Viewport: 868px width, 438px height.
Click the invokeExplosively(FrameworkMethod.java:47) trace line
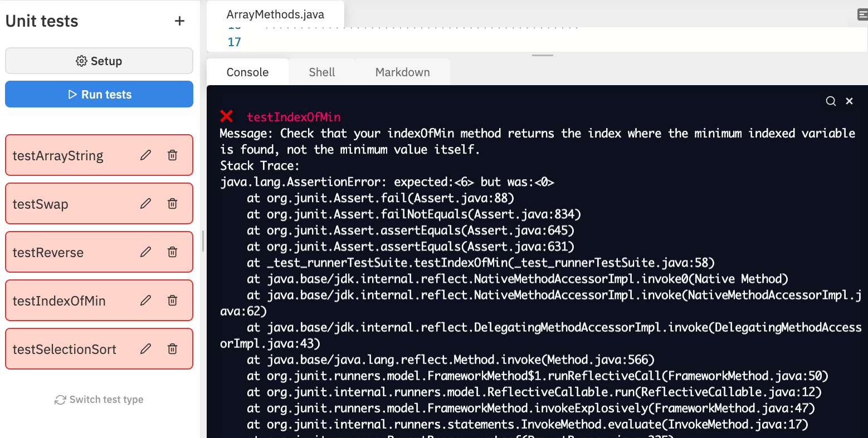pos(531,408)
